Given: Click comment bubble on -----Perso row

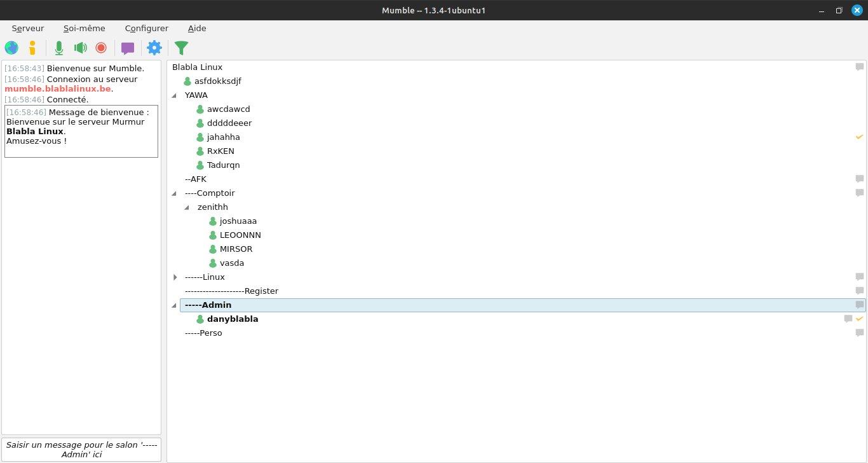Looking at the screenshot, I should 859,333.
